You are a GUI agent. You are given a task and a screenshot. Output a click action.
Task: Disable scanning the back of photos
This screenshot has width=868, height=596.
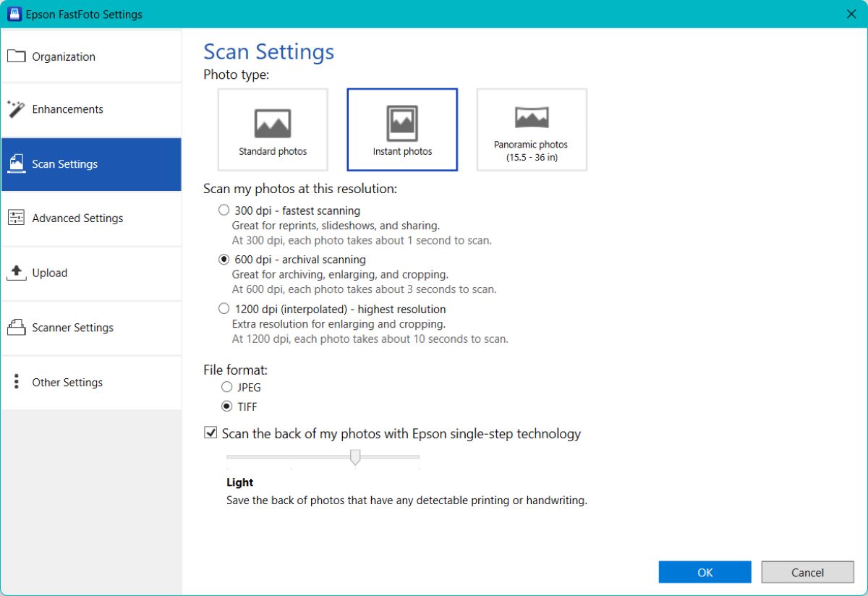click(210, 433)
